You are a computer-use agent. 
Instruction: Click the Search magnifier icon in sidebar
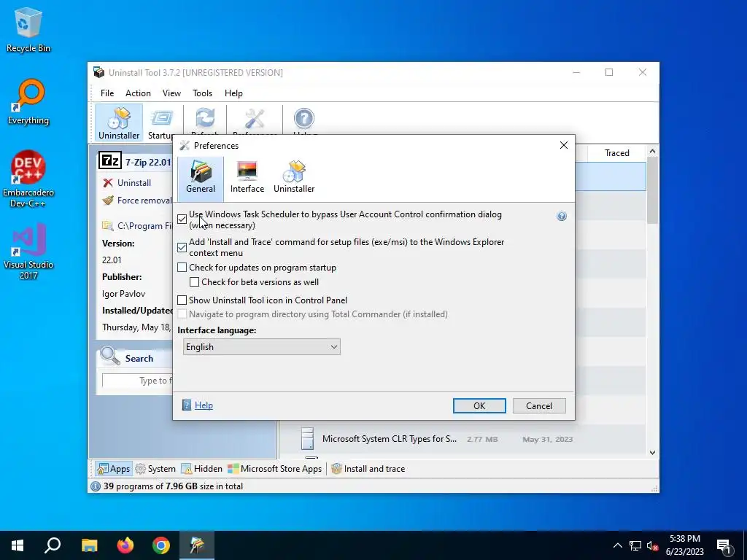click(x=110, y=356)
